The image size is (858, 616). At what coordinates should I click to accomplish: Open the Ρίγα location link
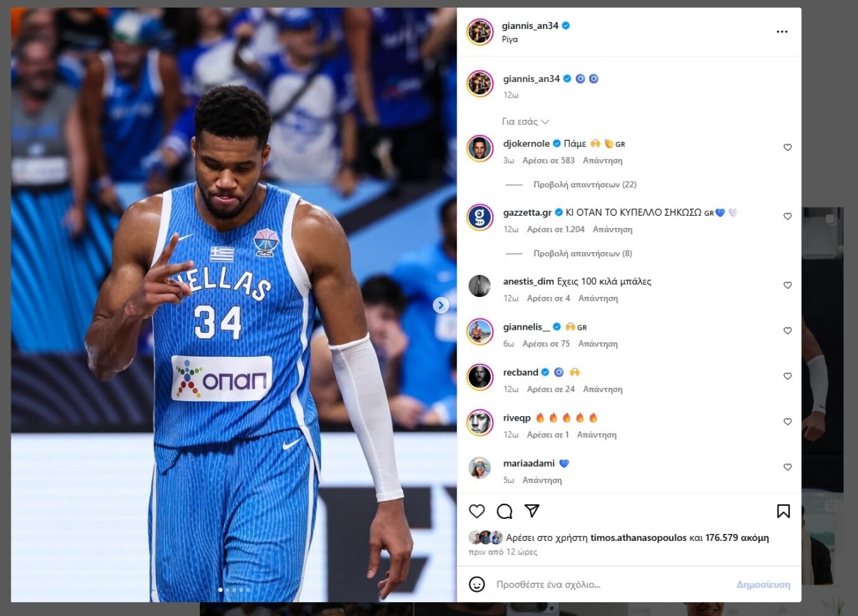pyautogui.click(x=510, y=39)
